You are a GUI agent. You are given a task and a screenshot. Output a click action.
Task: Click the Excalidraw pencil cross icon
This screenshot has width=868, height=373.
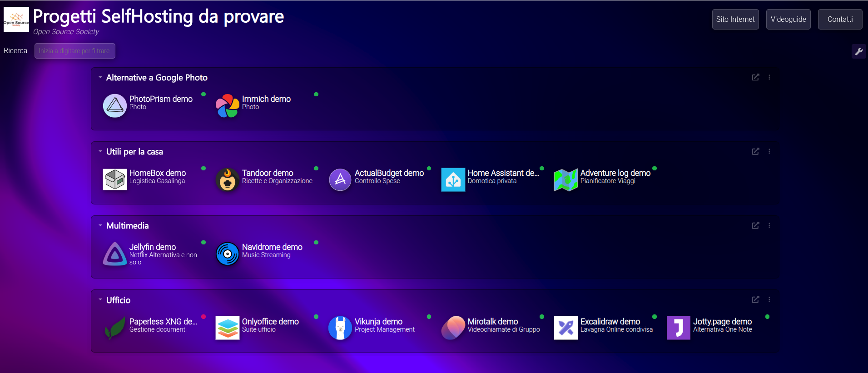click(x=566, y=328)
